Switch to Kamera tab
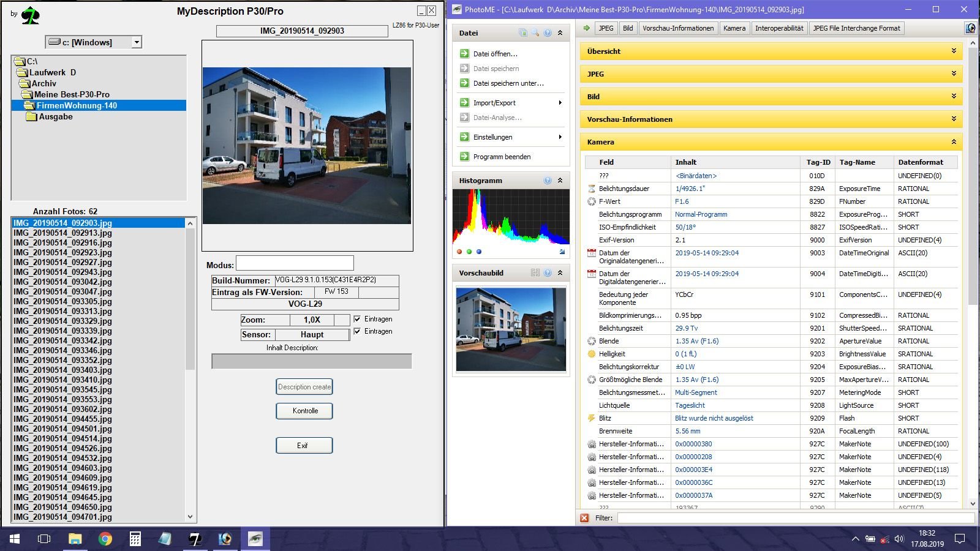Image resolution: width=980 pixels, height=551 pixels. 734,28
